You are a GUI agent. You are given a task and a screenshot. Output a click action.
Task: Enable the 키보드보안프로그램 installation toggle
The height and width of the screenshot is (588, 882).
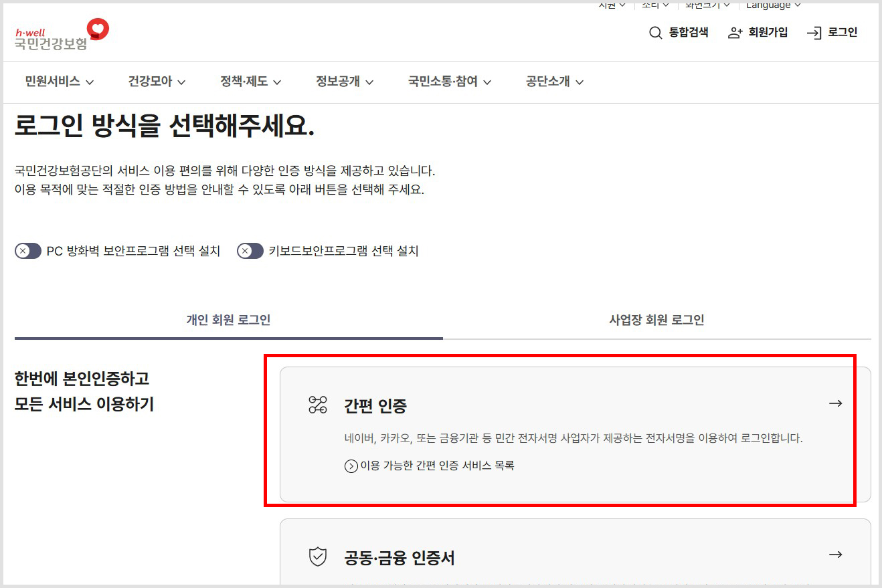click(250, 251)
